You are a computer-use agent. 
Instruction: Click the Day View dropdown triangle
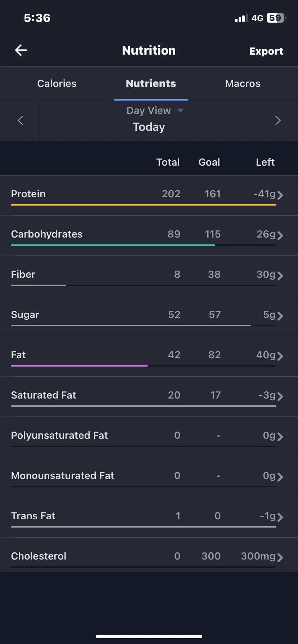(x=181, y=110)
